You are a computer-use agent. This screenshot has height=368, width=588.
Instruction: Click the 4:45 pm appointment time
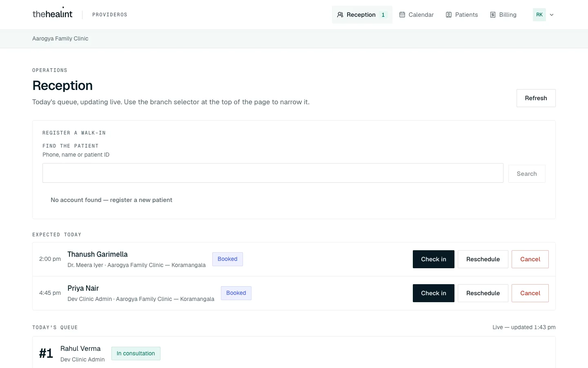pyautogui.click(x=50, y=293)
